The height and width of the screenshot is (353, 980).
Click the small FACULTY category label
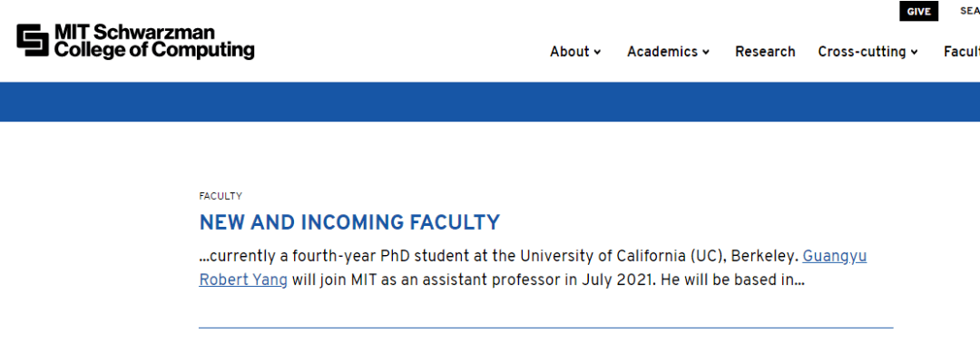pos(220,196)
